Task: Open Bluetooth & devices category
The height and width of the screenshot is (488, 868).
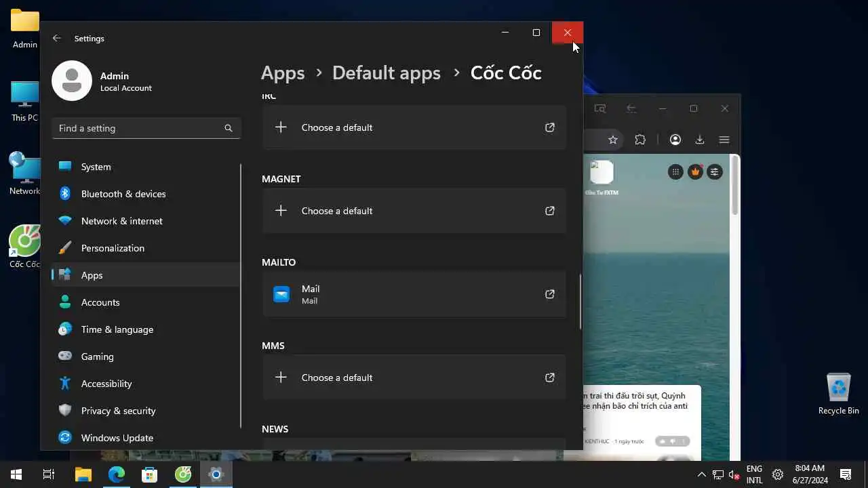Action: (146, 194)
